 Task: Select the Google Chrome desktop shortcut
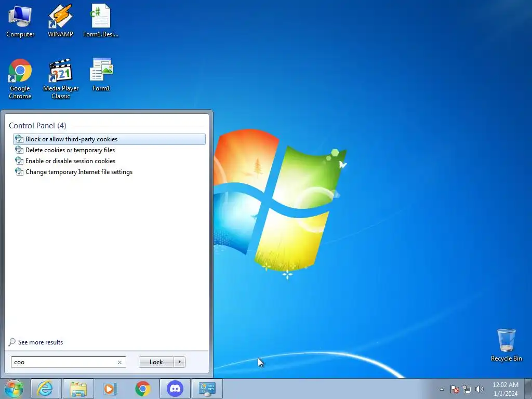[20, 79]
